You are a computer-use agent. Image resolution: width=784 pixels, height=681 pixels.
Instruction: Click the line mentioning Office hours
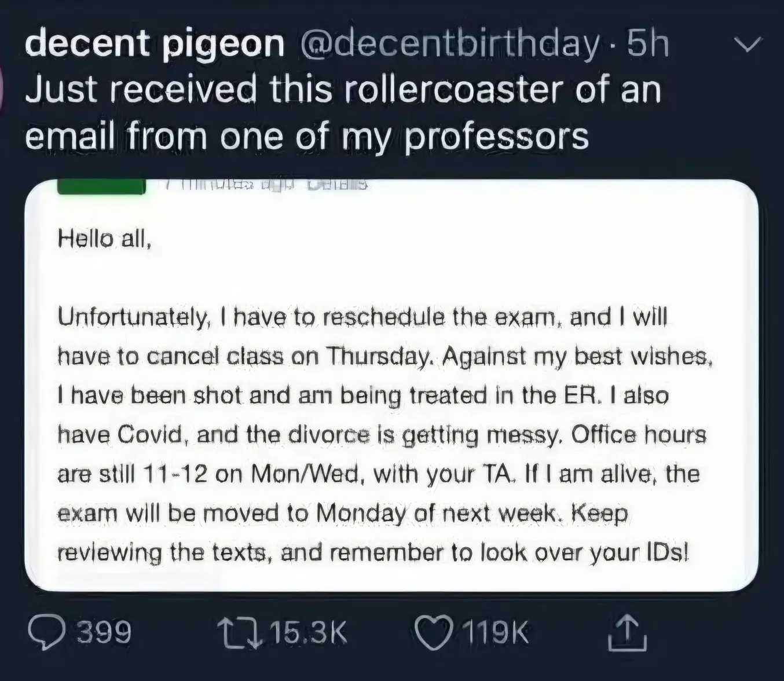click(x=382, y=435)
